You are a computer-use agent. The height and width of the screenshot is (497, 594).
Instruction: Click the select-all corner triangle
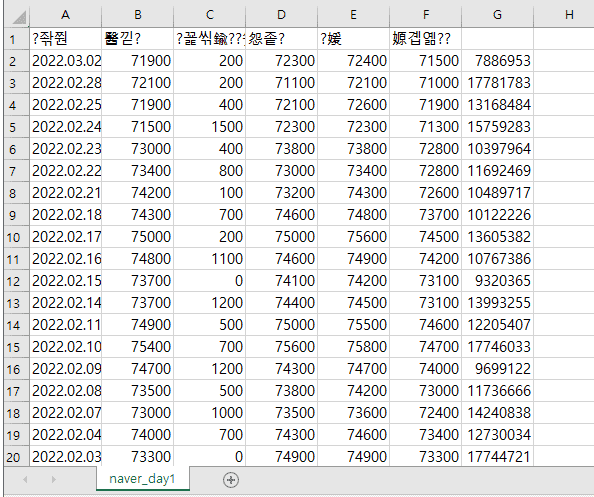(17, 16)
